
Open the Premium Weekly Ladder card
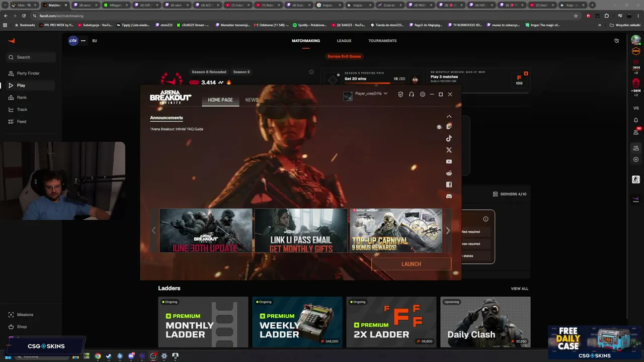click(x=297, y=322)
